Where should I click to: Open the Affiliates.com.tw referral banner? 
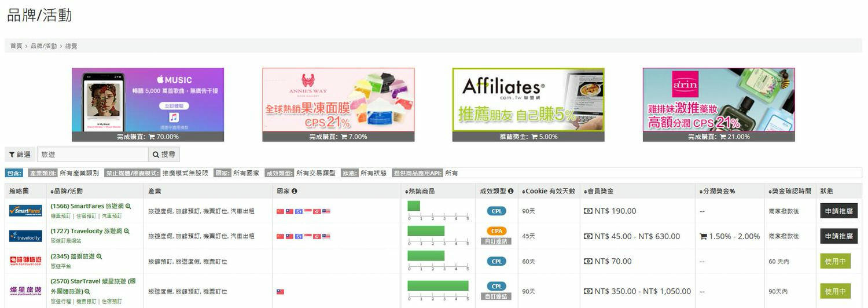click(528, 105)
